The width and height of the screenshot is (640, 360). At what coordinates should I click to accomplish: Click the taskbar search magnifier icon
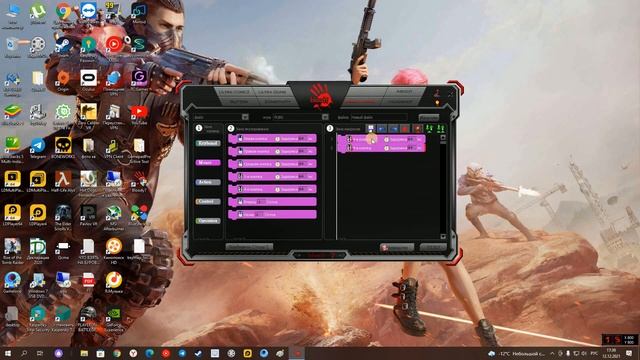click(24, 353)
